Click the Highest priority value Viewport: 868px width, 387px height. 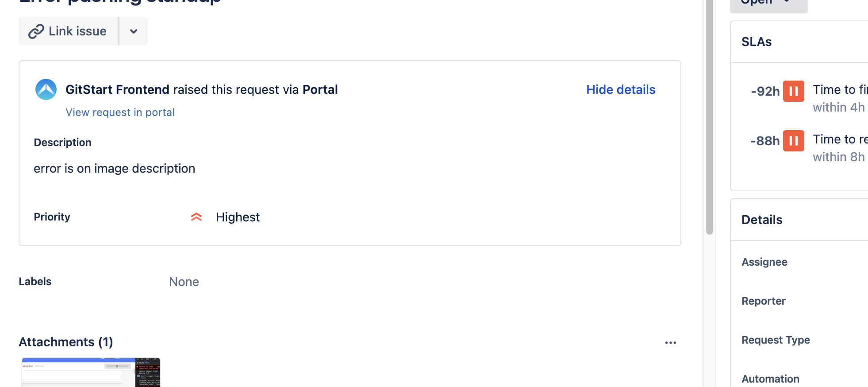coord(238,217)
